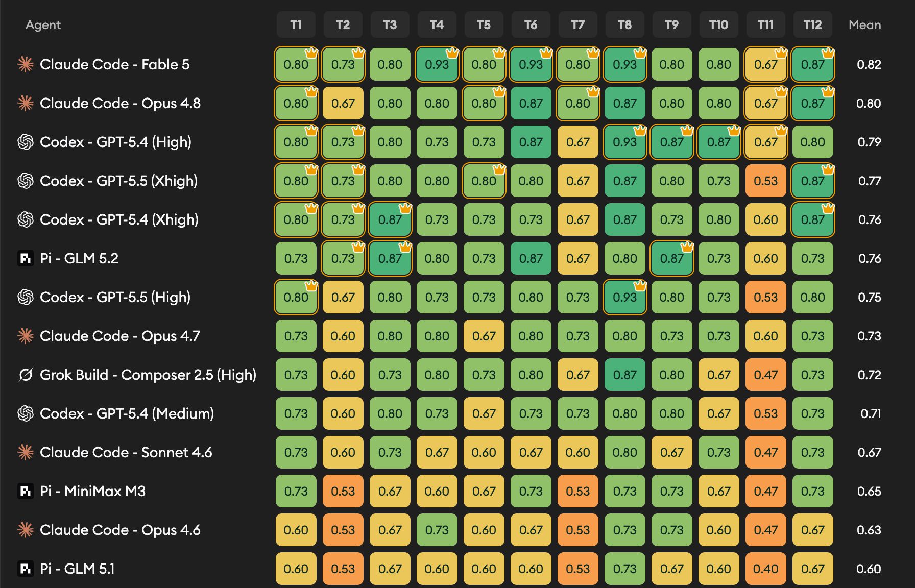Click the crown on Fable 5 T4 cell
Image resolution: width=915 pixels, height=588 pixels.
tap(452, 53)
